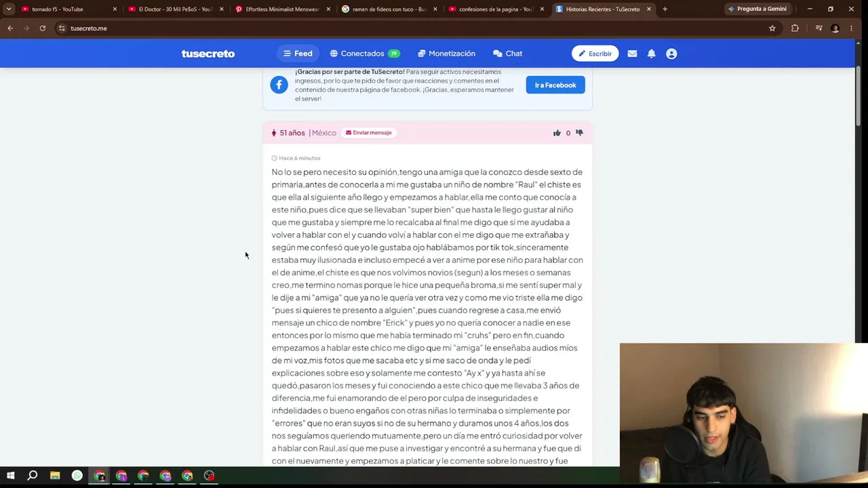868x488 pixels.
Task: Click 'Pregunta a Gemini' button
Action: pyautogui.click(x=757, y=9)
